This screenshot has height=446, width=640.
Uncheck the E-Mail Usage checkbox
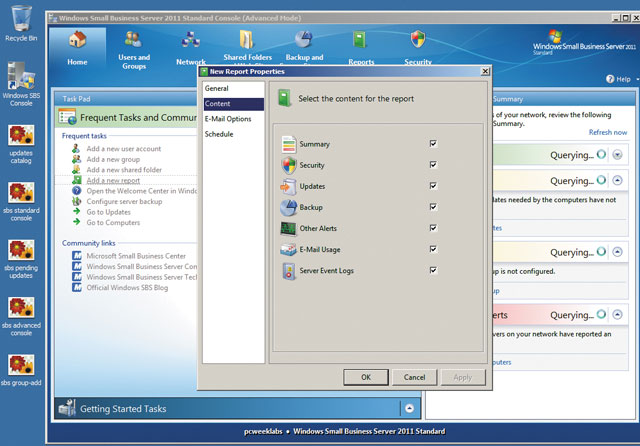pyautogui.click(x=433, y=249)
